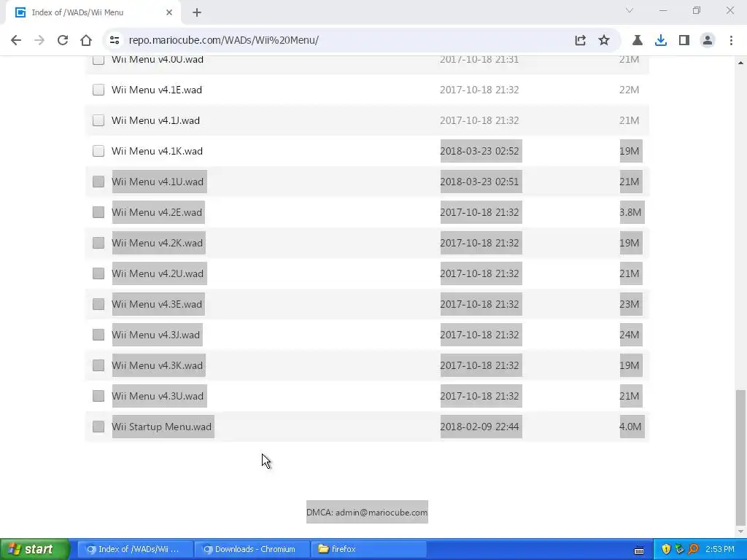Share this page icon
747x560 pixels.
click(x=580, y=40)
